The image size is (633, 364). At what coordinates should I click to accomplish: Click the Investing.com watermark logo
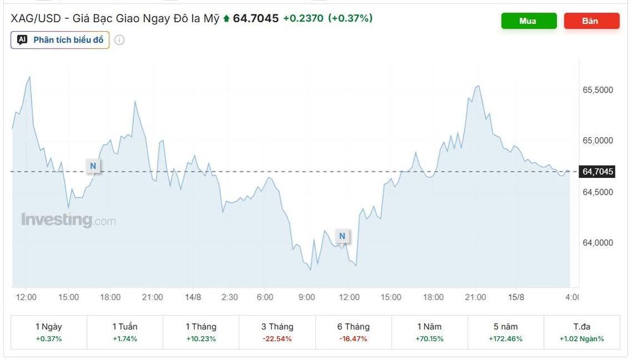pos(68,220)
